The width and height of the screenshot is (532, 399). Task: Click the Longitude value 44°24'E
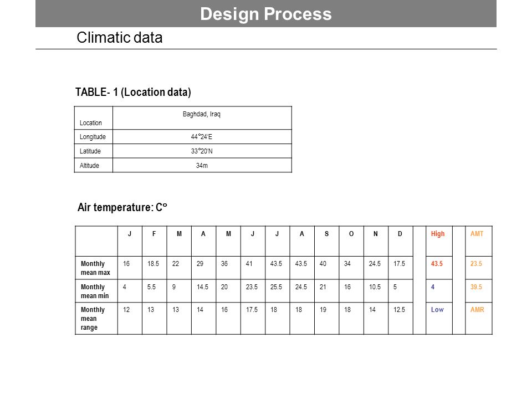(202, 137)
